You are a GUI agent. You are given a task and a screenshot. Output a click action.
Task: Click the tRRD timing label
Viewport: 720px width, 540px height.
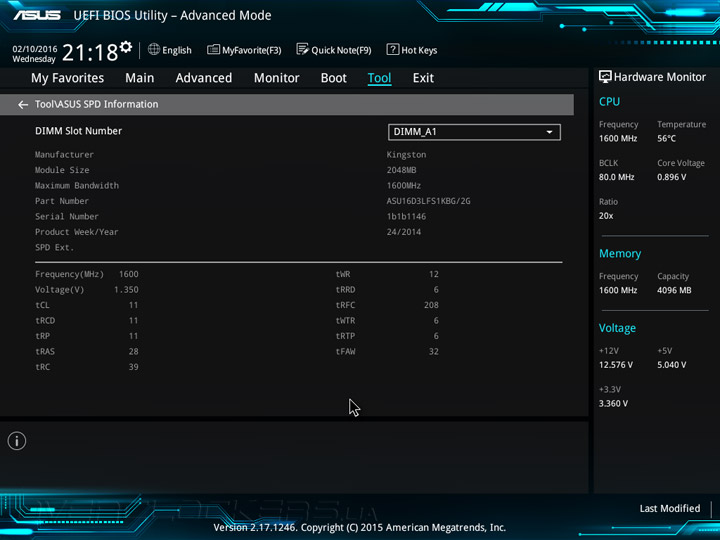coord(345,290)
